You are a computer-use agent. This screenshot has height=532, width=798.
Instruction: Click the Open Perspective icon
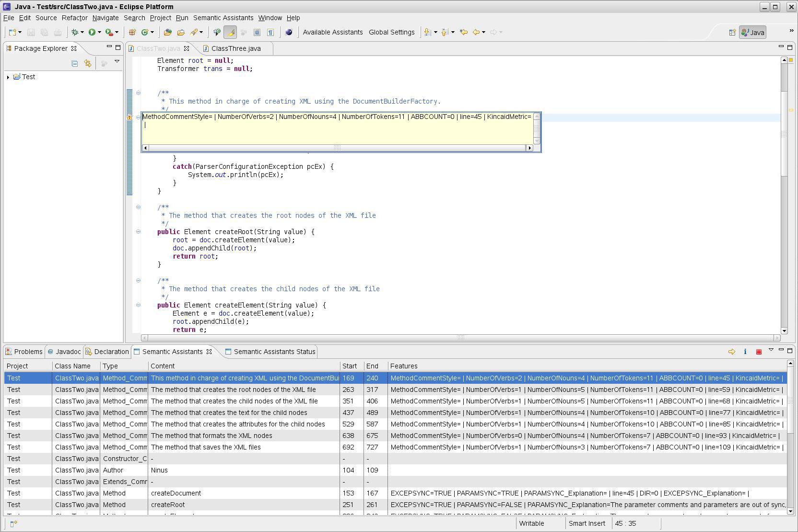[x=732, y=33]
